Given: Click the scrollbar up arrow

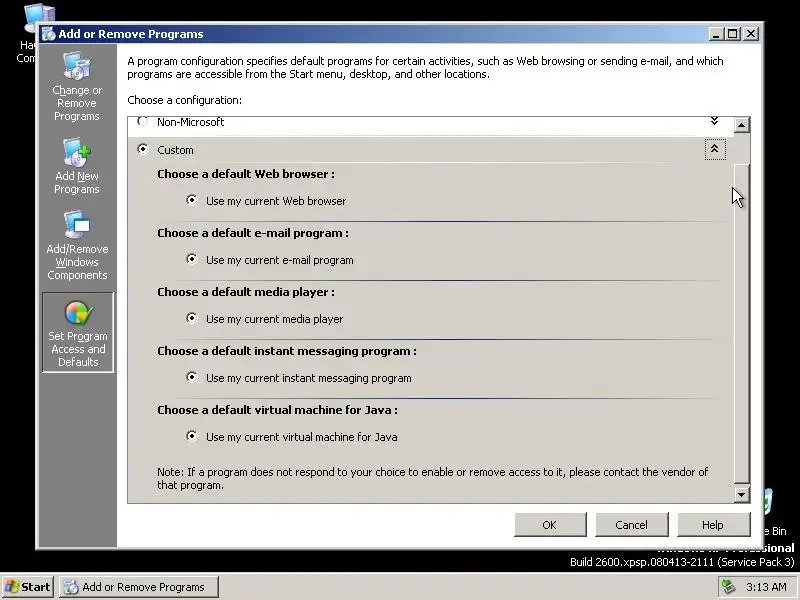Looking at the screenshot, I should pyautogui.click(x=741, y=124).
